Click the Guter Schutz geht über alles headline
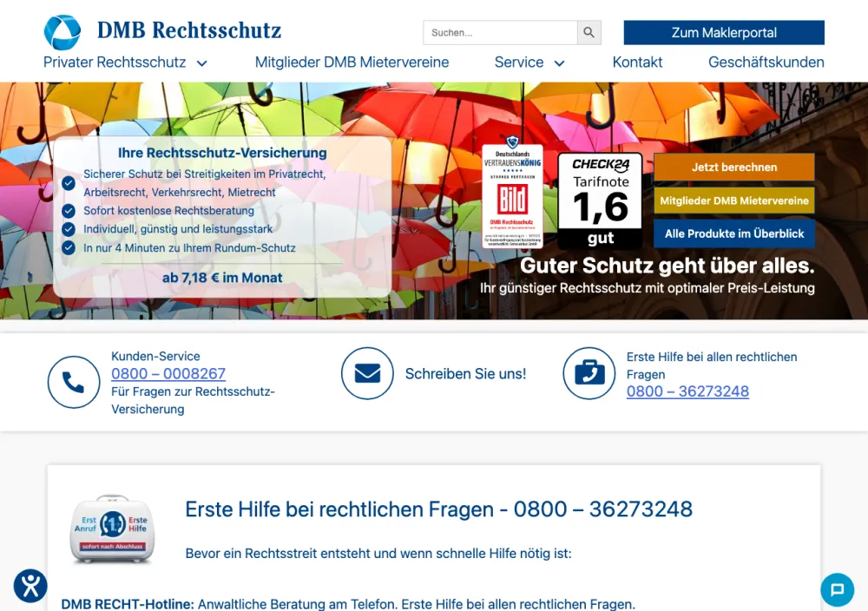Image resolution: width=868 pixels, height=611 pixels. coord(667,266)
